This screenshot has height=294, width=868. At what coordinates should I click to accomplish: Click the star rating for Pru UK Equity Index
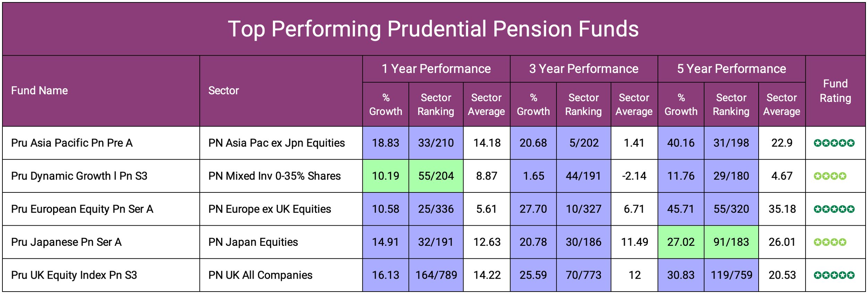pos(834,275)
